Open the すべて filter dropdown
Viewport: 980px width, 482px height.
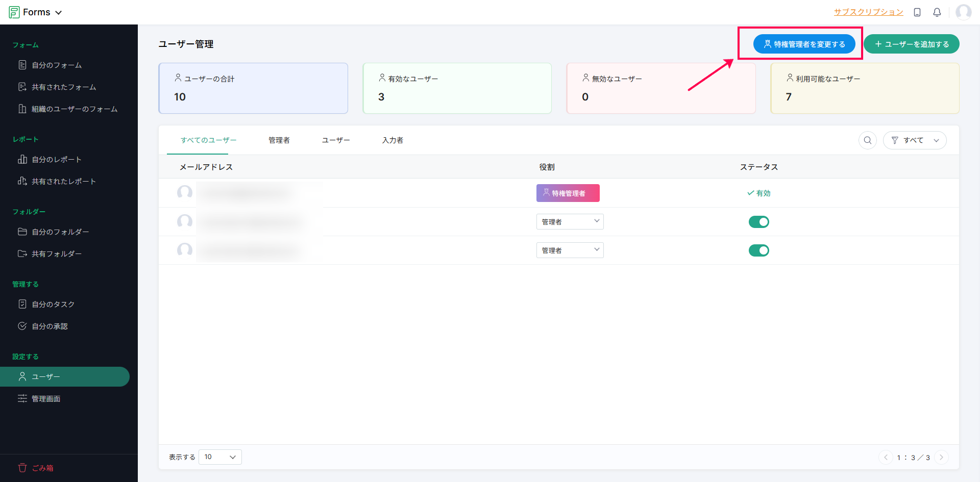914,140
